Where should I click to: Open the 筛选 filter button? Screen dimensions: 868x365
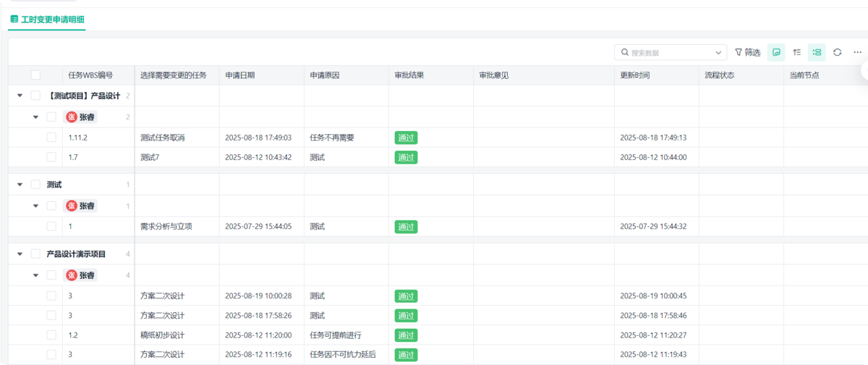(x=747, y=52)
